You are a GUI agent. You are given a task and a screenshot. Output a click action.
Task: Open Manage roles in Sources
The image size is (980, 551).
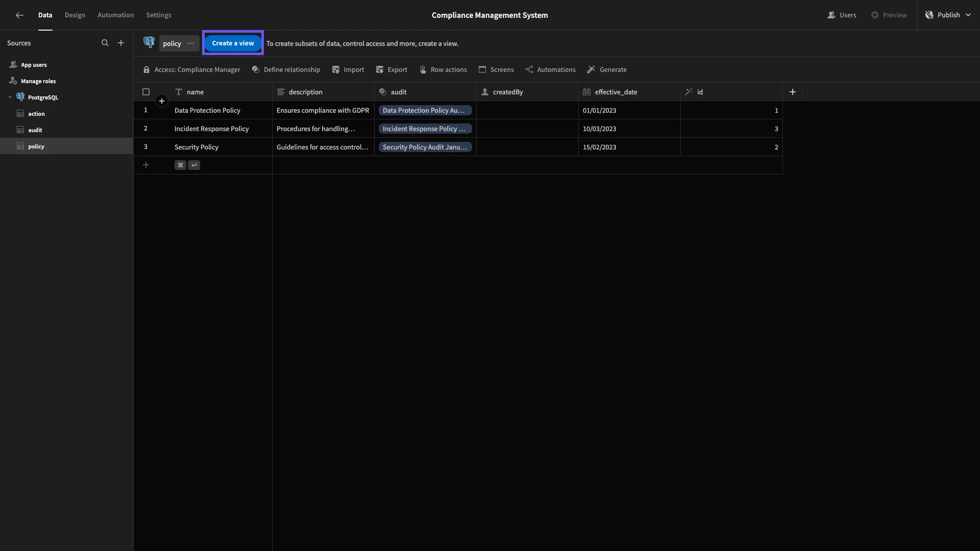(66, 81)
